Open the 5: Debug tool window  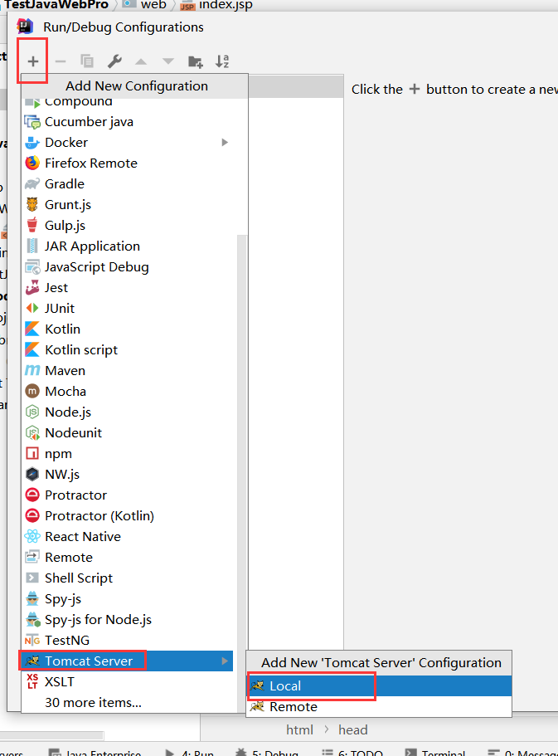click(x=267, y=752)
